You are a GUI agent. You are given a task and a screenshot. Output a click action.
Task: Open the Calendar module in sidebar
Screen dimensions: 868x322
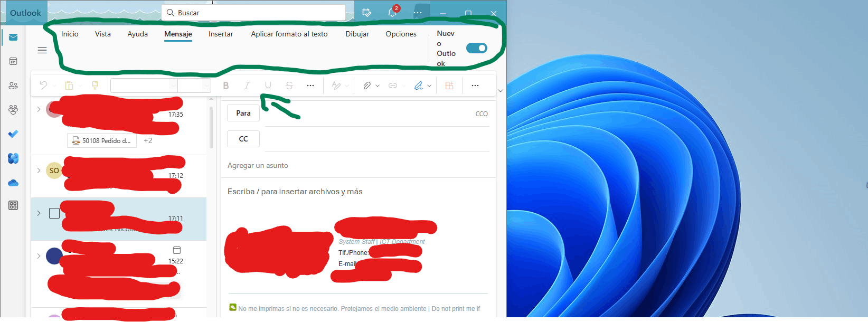(13, 62)
